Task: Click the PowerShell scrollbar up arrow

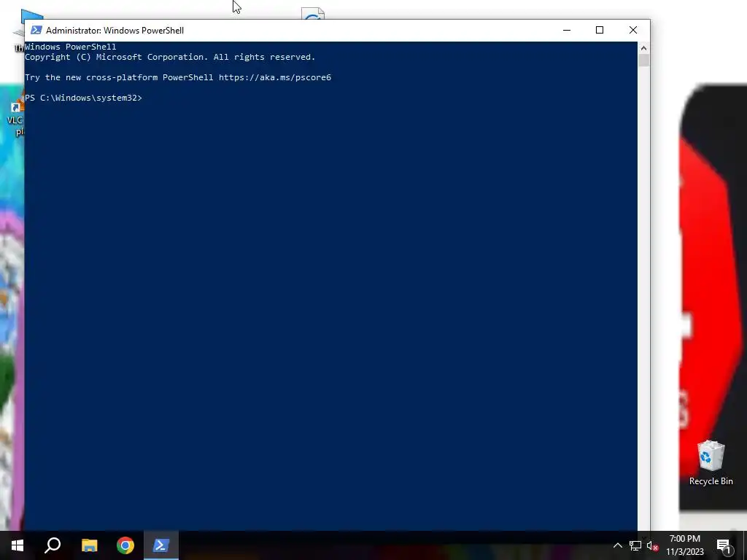Action: [x=643, y=47]
